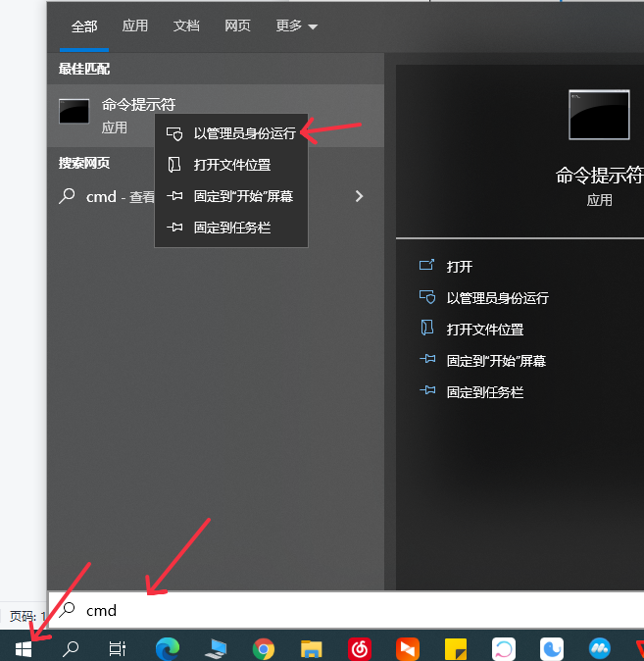The height and width of the screenshot is (661, 644).
Task: Click the taskbar search magnifier icon
Action: point(71,649)
